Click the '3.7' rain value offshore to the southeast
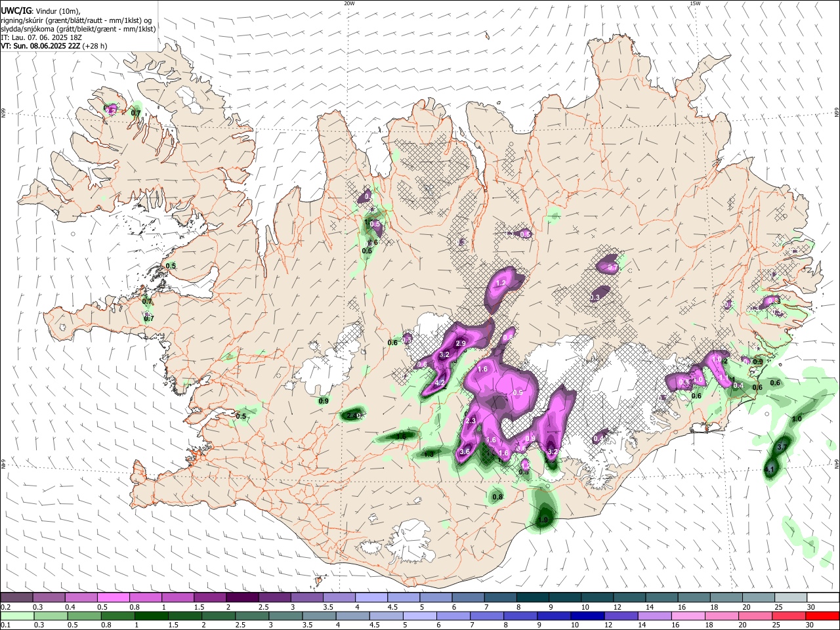 pyautogui.click(x=782, y=447)
